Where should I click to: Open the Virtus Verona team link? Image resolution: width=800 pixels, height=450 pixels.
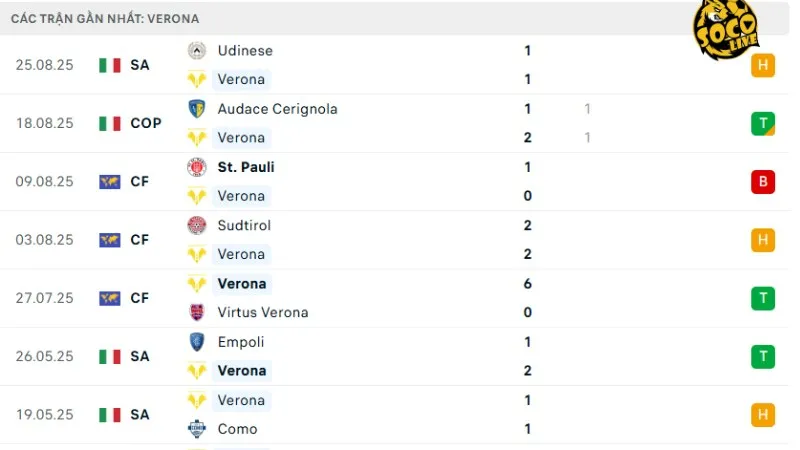click(x=263, y=312)
